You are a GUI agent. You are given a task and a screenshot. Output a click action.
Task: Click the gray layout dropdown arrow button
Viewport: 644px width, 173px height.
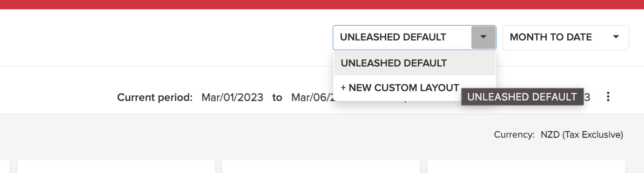[483, 37]
